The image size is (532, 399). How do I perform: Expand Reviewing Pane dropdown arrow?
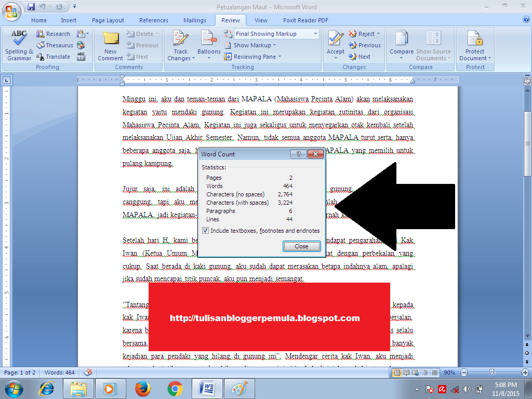(x=280, y=57)
